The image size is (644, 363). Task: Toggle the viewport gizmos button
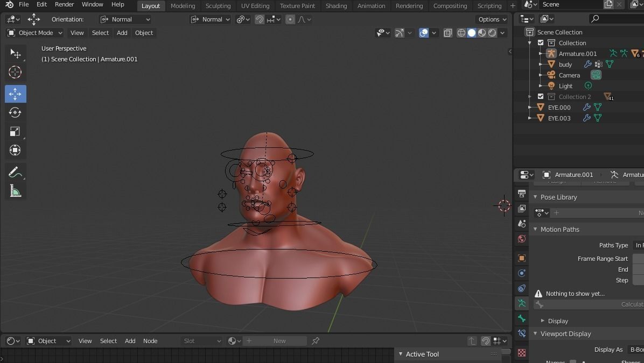point(399,33)
